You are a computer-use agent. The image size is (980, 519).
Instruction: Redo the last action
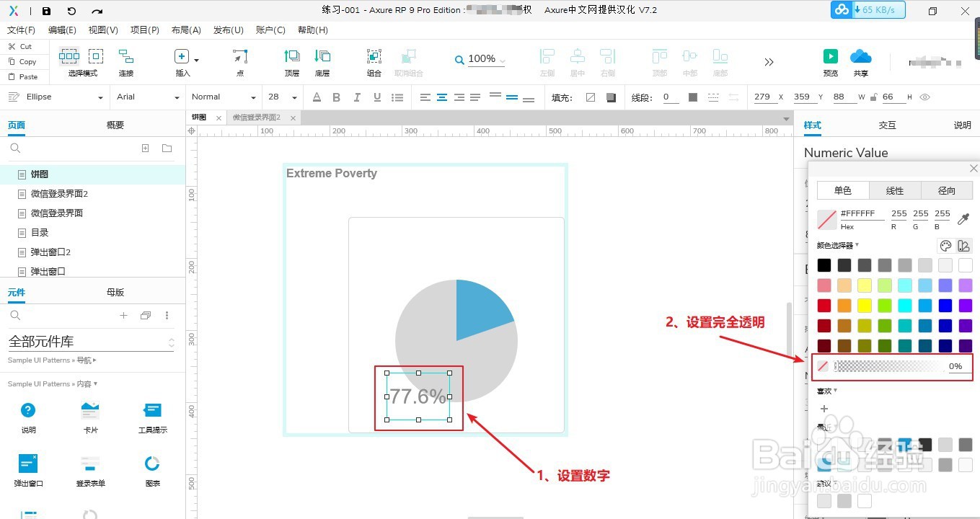point(97,11)
